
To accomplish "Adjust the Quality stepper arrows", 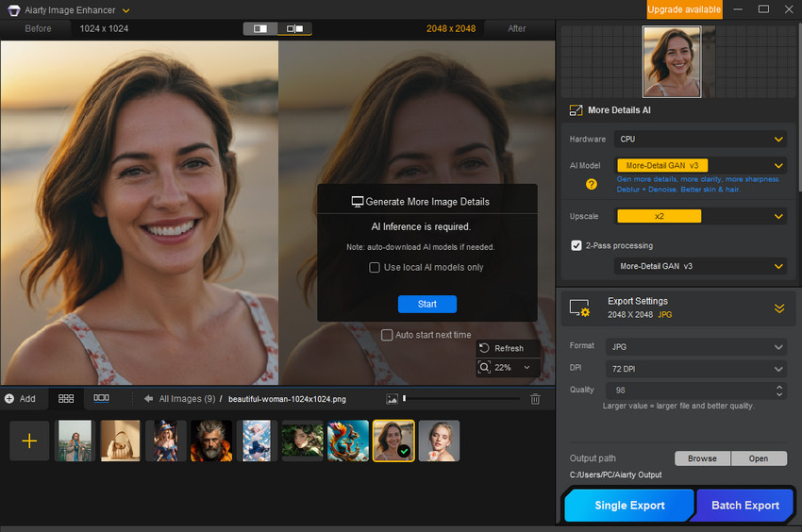I will coord(779,391).
